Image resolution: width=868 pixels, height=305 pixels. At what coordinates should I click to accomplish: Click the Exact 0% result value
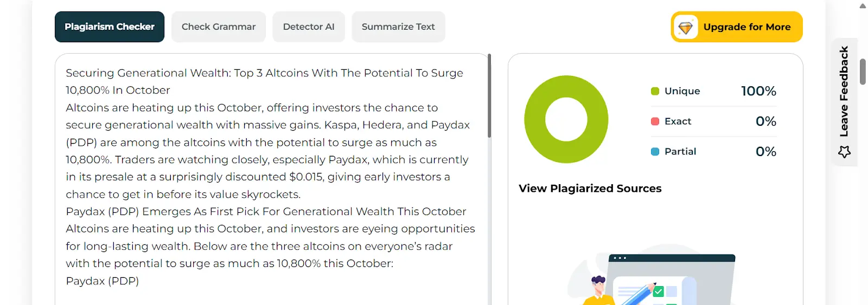pyautogui.click(x=765, y=121)
